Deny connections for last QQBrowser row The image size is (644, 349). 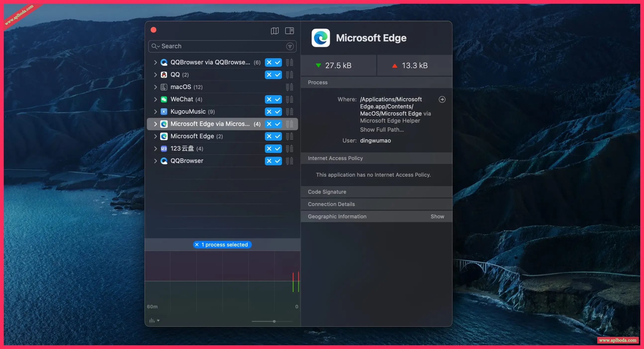pos(269,161)
